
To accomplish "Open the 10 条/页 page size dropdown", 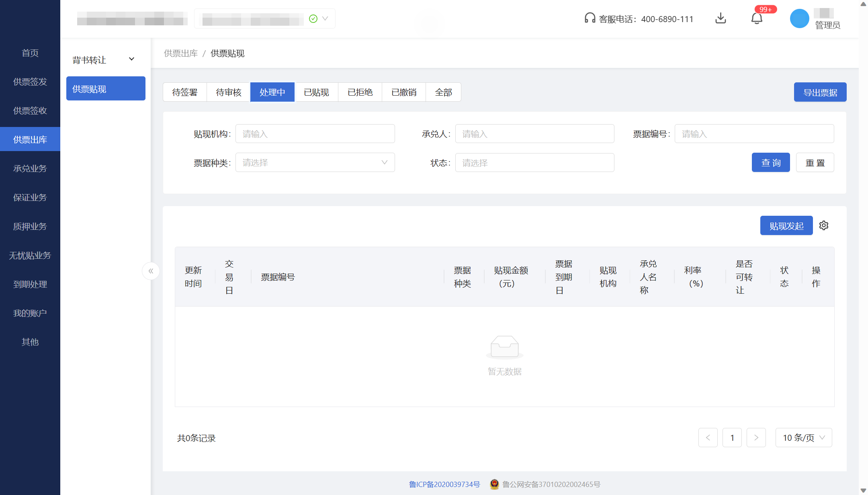I will (804, 438).
